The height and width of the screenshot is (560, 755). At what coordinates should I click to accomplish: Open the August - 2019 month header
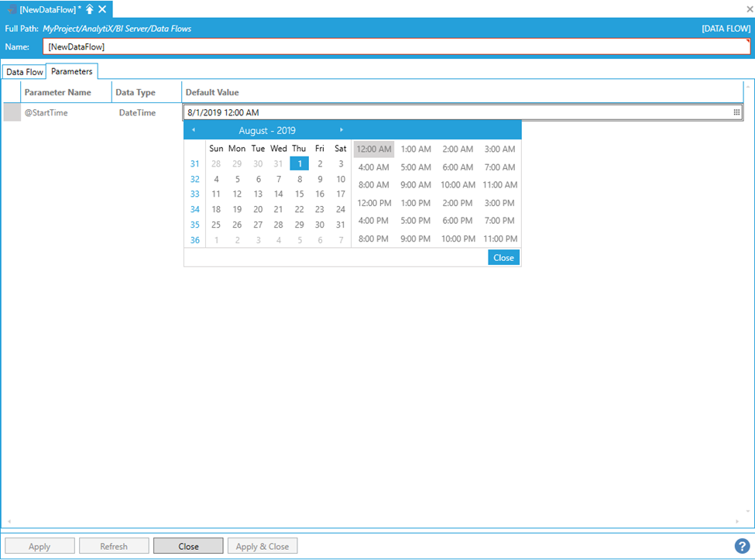click(267, 130)
